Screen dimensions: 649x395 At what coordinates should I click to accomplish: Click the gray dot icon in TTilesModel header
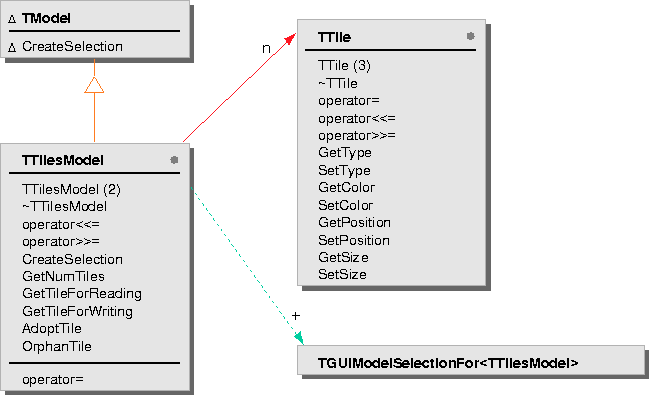174,160
